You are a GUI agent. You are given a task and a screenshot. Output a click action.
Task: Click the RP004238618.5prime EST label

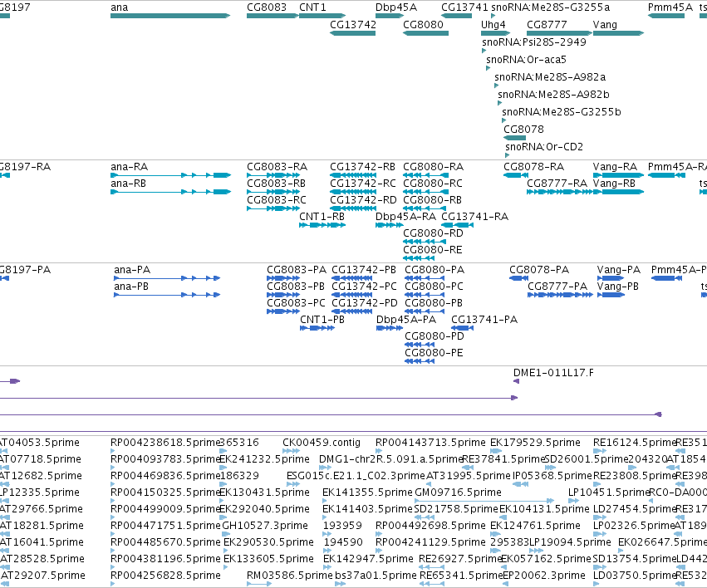[165, 443]
